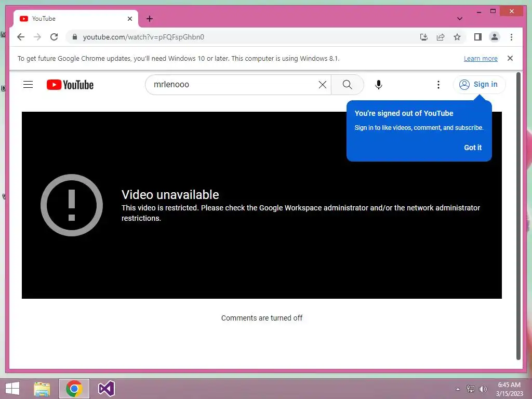Image resolution: width=532 pixels, height=399 pixels.
Task: Open the YouTube hamburger guide menu
Action: click(x=28, y=85)
